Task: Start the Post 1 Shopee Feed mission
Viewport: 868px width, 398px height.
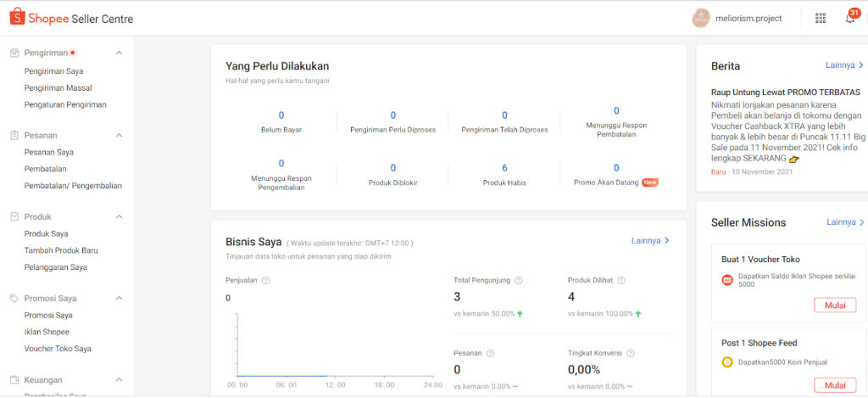Action: tap(835, 385)
